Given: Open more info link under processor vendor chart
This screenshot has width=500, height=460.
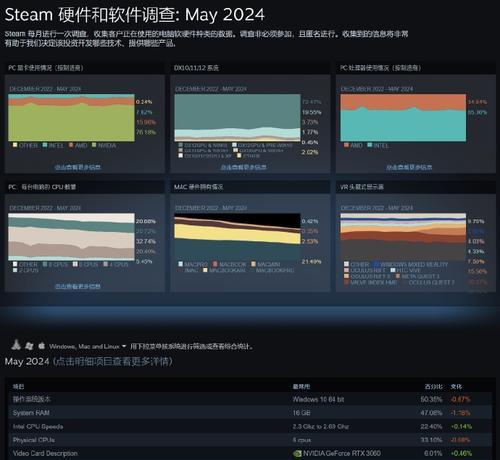Looking at the screenshot, I should point(409,167).
